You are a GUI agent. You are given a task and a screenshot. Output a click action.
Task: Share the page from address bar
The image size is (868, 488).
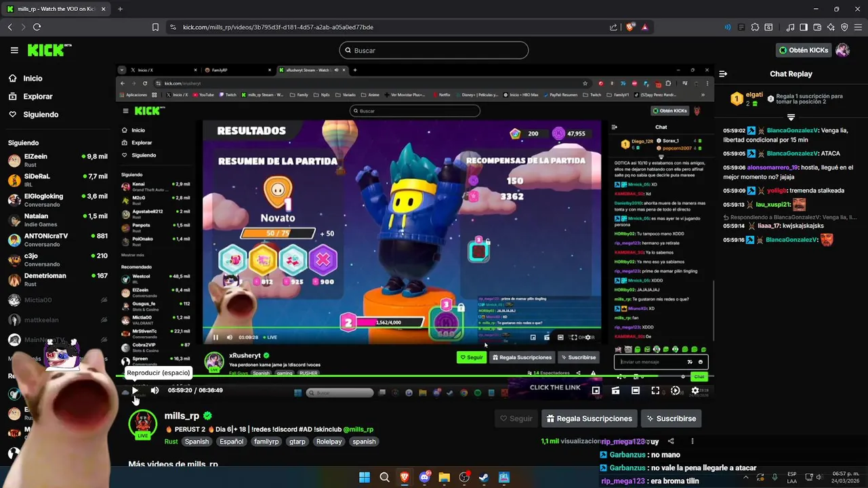(613, 27)
